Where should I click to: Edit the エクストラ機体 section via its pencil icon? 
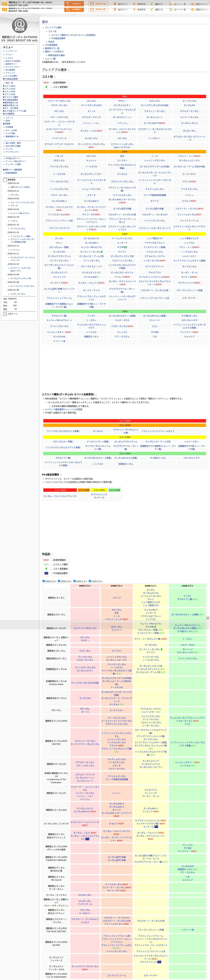[96, 394]
